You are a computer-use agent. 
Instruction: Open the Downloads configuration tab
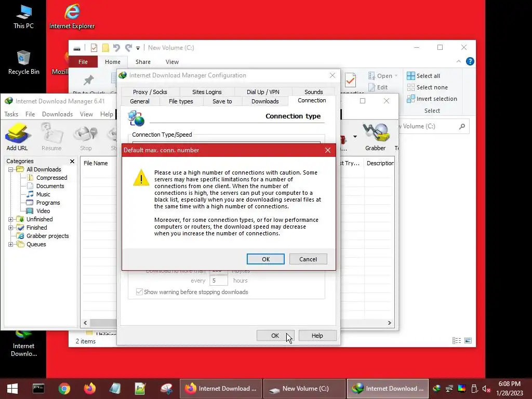(265, 101)
